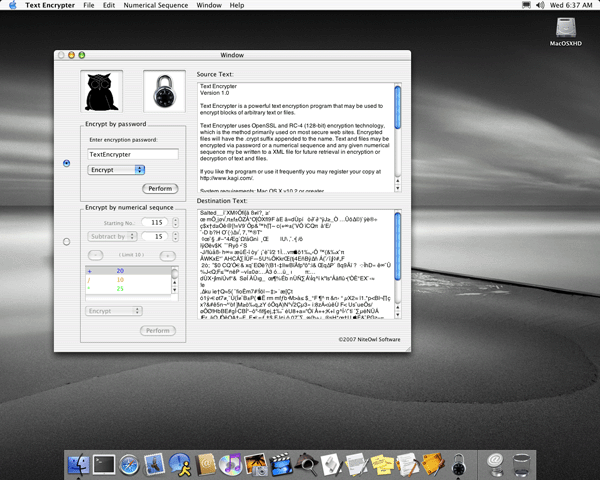Open the Edit menu
Viewport: 600px width, 480px height.
[x=109, y=5]
